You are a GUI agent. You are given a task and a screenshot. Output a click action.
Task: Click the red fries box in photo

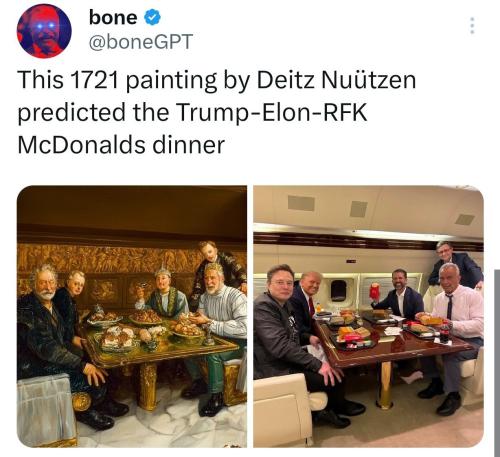tap(375, 290)
